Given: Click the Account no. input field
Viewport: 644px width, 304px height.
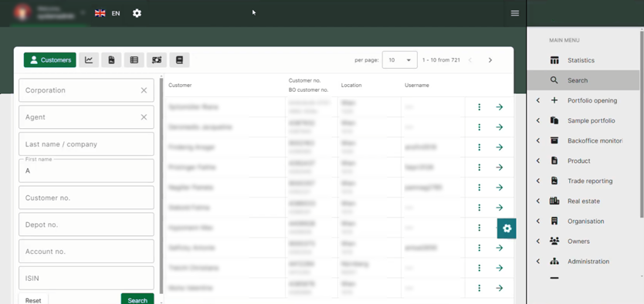Looking at the screenshot, I should pos(86,252).
